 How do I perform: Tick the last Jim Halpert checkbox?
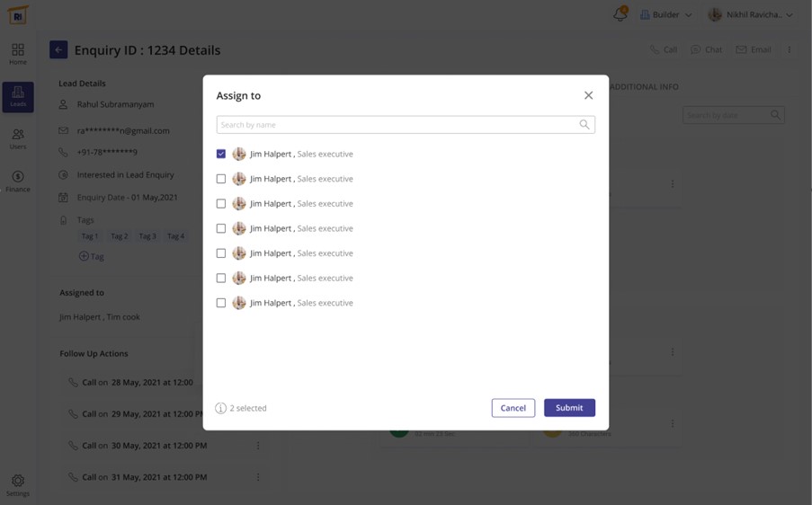tap(221, 303)
